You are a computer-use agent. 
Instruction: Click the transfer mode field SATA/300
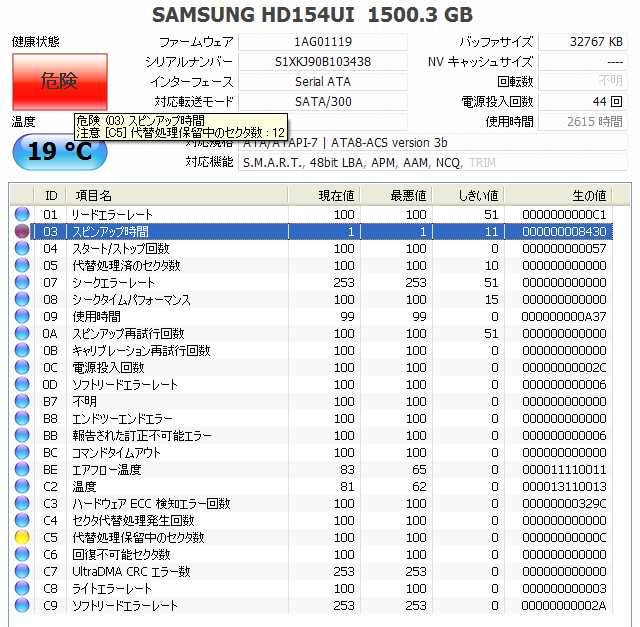tap(323, 102)
